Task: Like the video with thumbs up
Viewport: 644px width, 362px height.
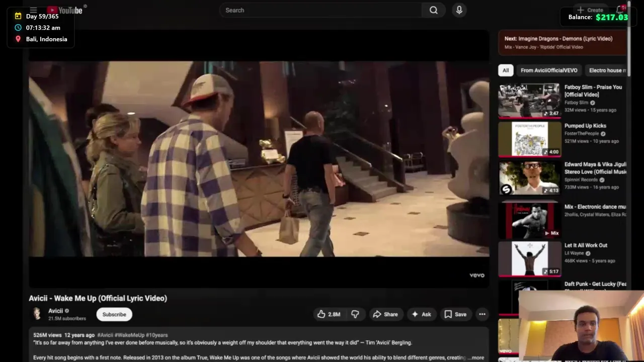Action: pyautogui.click(x=329, y=314)
